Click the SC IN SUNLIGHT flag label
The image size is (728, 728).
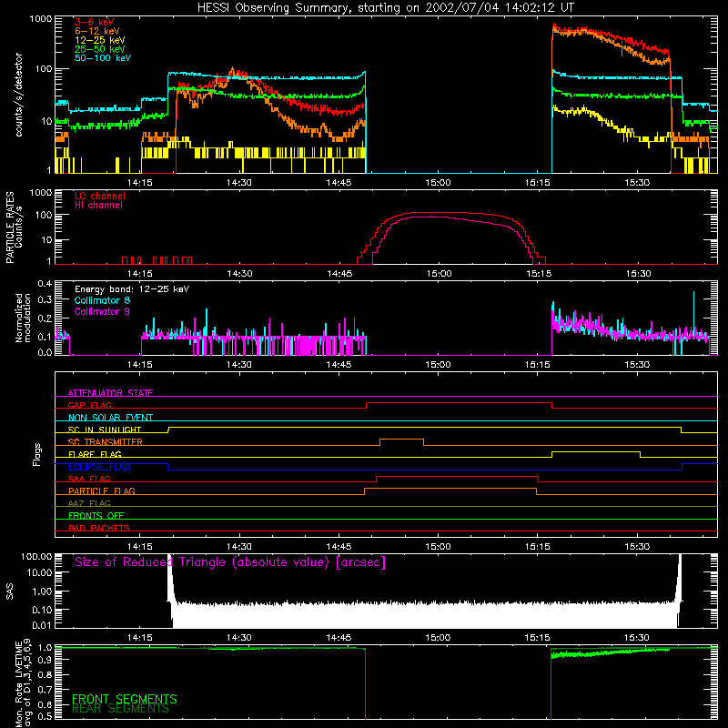[x=105, y=430]
